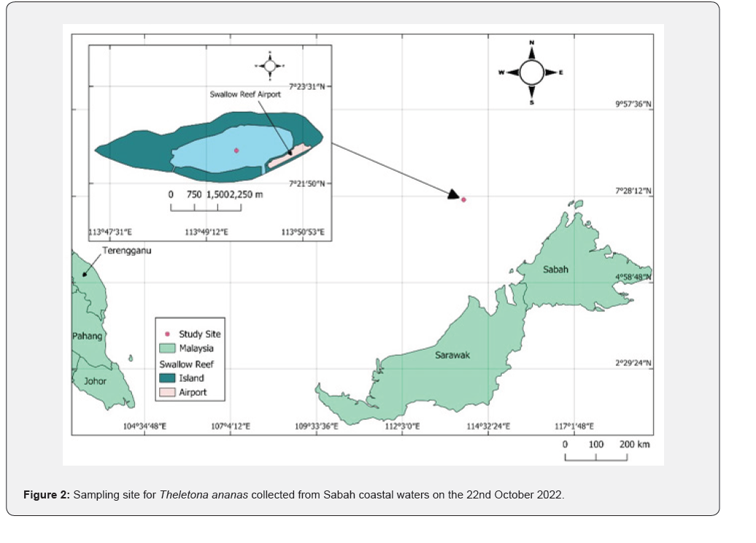Click the Terengganu label text
This screenshot has height=543, width=756.
(x=121, y=250)
